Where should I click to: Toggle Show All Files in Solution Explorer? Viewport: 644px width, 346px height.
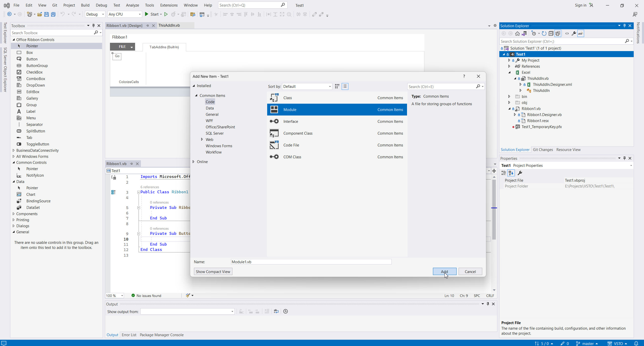(558, 33)
